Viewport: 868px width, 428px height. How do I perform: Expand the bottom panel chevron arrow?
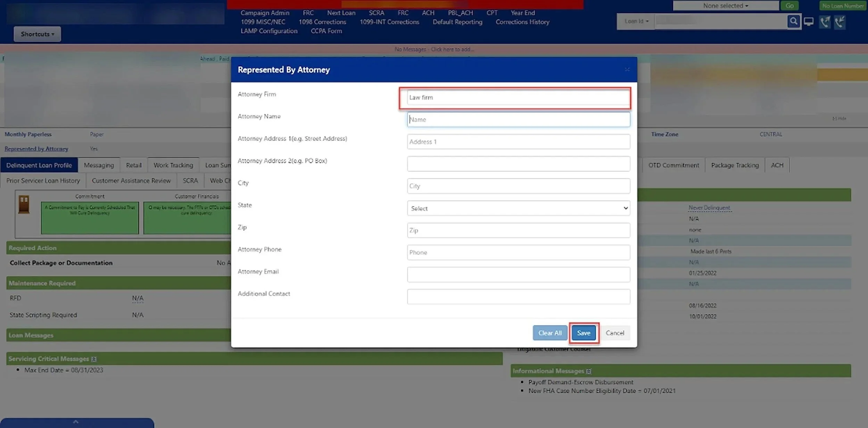coord(76,422)
